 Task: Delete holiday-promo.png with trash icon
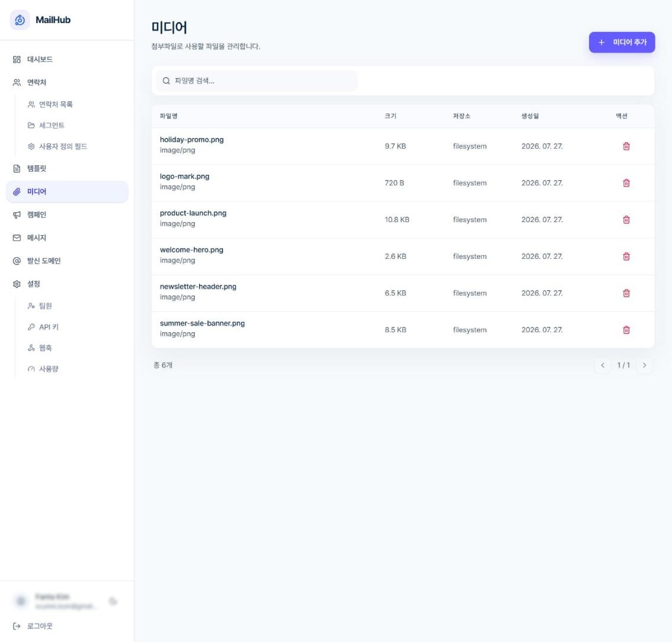pyautogui.click(x=626, y=146)
